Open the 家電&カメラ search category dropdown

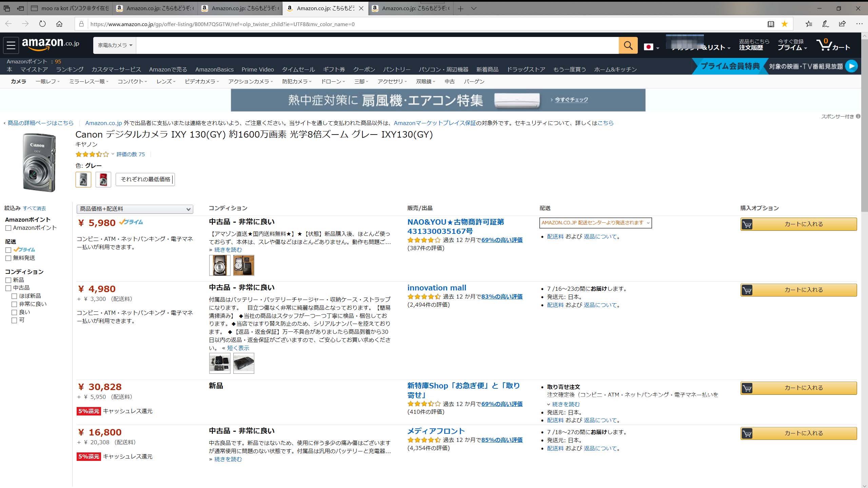[x=115, y=45]
